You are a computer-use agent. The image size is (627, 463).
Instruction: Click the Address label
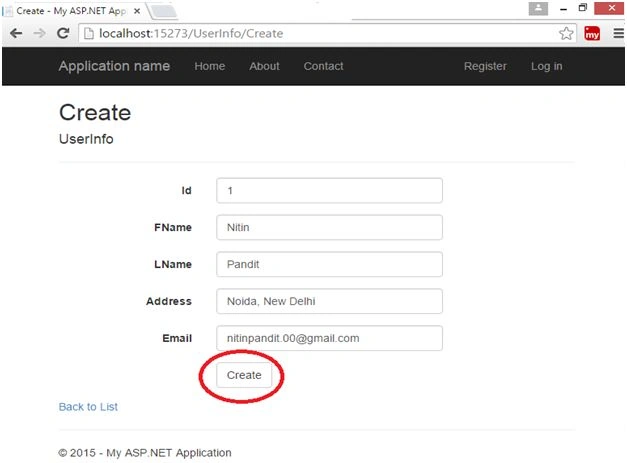pos(169,301)
